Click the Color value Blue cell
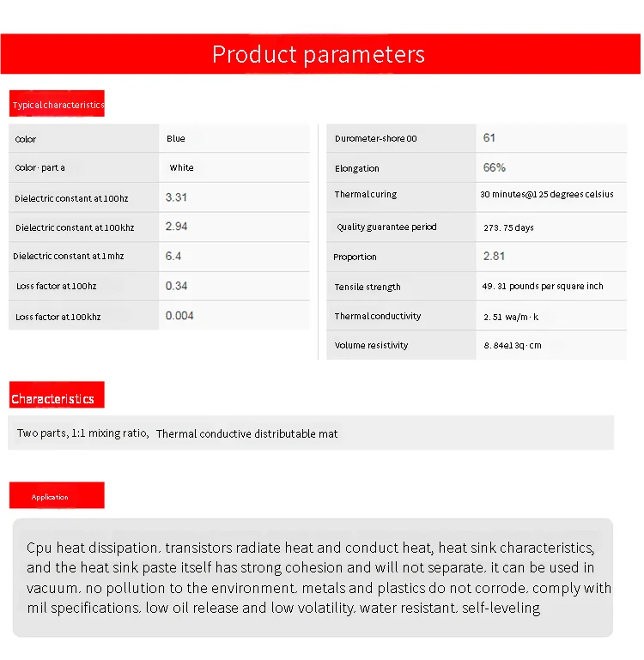This screenshot has width=644, height=660. 176,138
